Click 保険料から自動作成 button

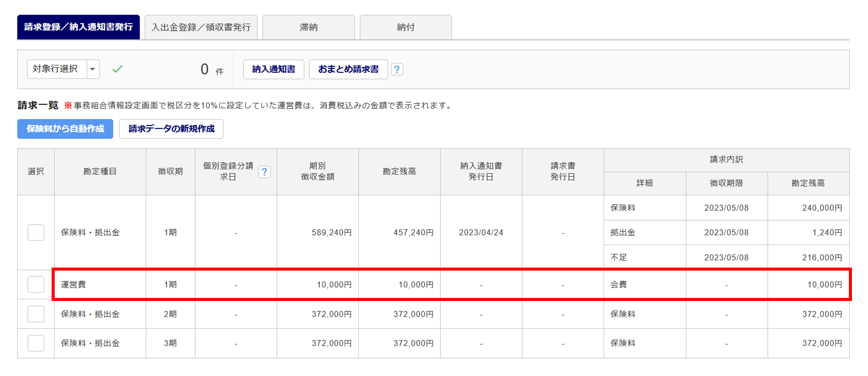65,129
